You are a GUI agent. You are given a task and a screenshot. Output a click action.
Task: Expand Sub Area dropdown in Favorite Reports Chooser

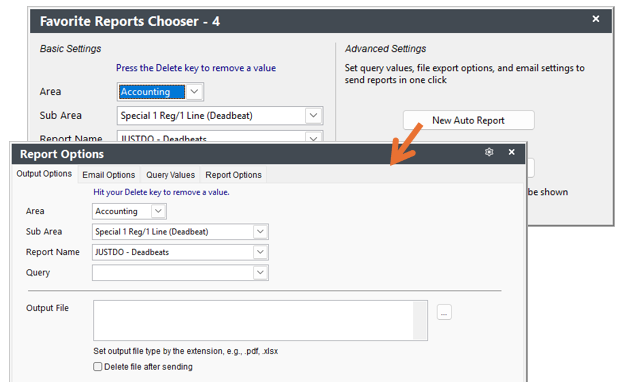point(313,116)
